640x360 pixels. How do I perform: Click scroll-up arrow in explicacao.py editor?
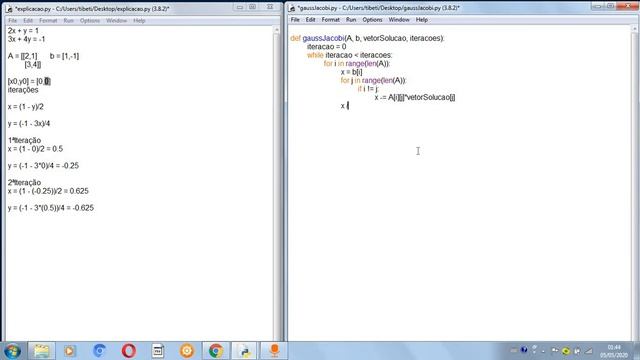[277, 30]
